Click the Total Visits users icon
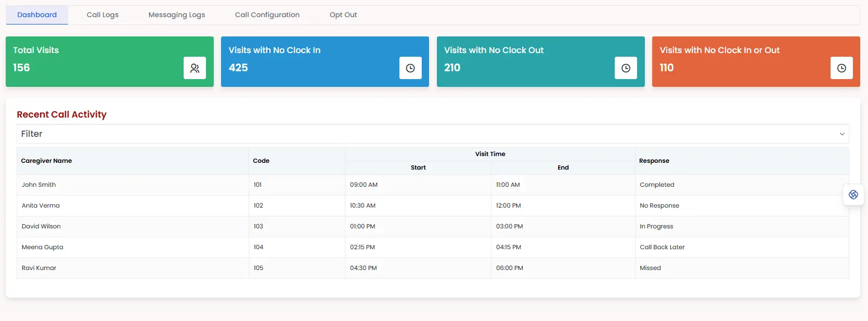868x321 pixels. point(195,68)
